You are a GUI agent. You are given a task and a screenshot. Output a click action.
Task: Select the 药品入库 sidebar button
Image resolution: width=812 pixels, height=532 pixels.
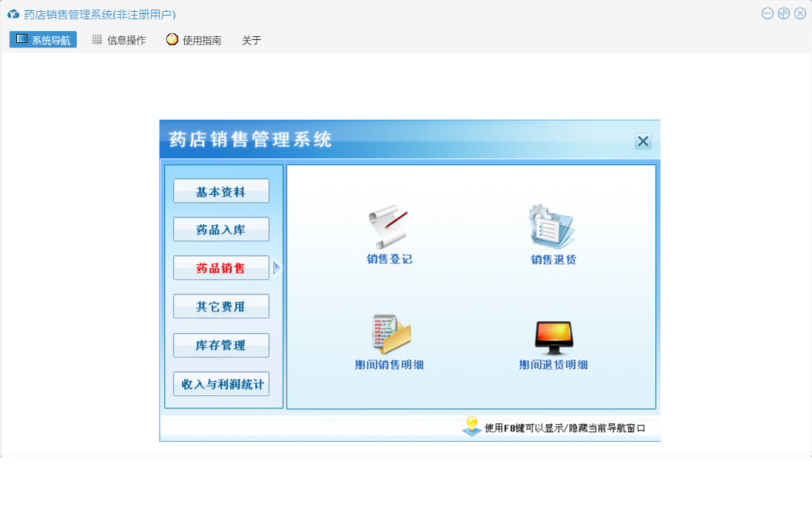coord(221,229)
